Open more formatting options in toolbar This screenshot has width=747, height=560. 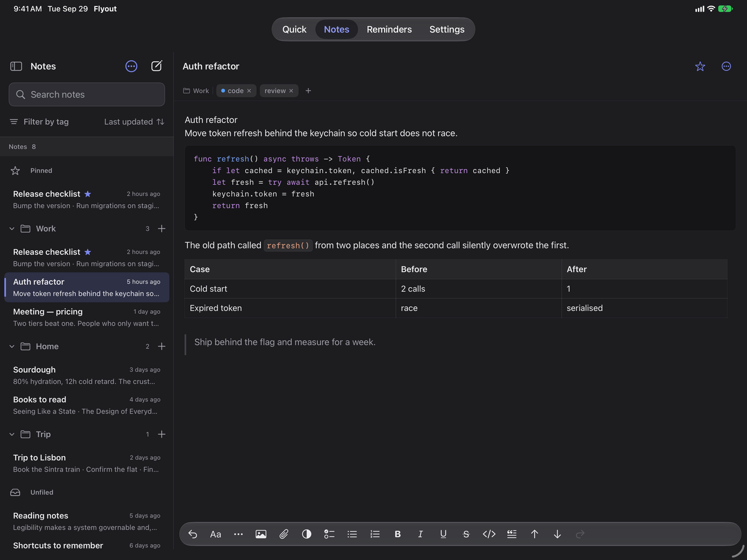(238, 534)
